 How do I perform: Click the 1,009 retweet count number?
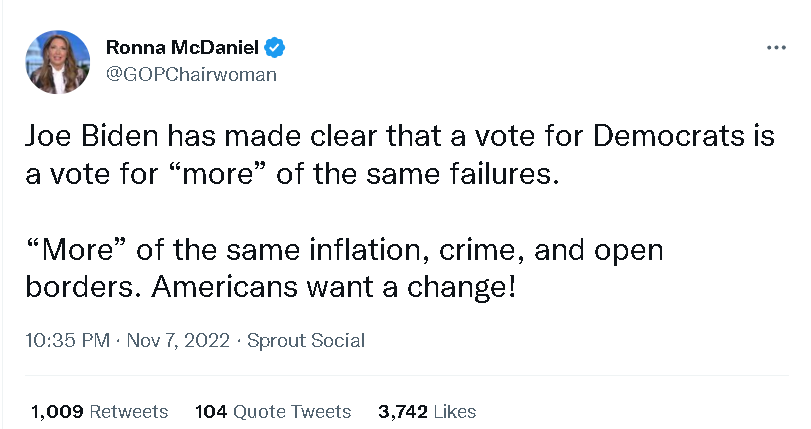(56, 411)
